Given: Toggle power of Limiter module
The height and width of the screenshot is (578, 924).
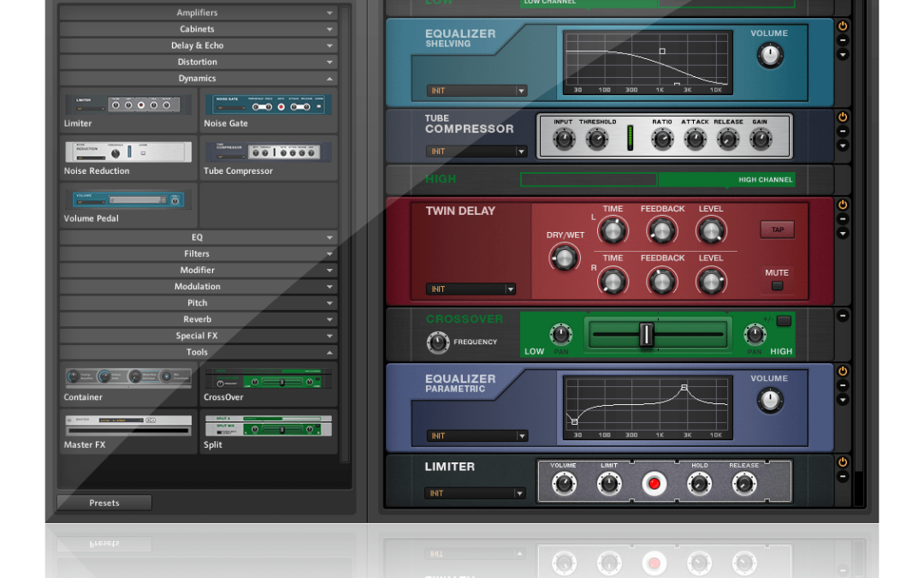Looking at the screenshot, I should [843, 462].
